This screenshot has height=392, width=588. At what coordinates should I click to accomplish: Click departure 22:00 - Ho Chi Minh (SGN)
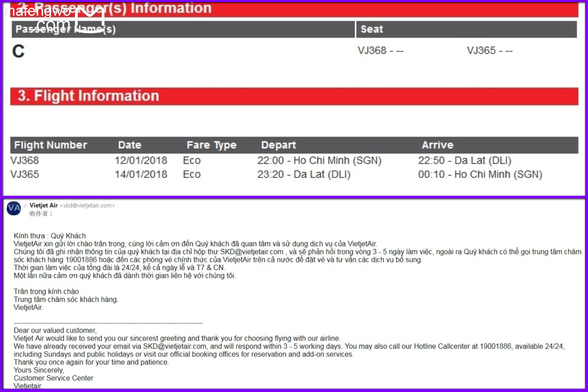point(319,161)
